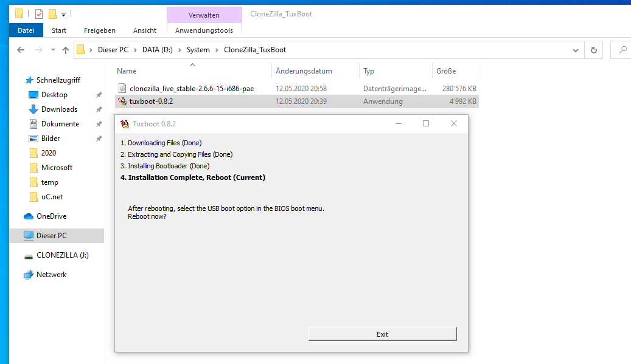631x364 pixels.
Task: Open Desktop in the navigation pane
Action: [54, 95]
